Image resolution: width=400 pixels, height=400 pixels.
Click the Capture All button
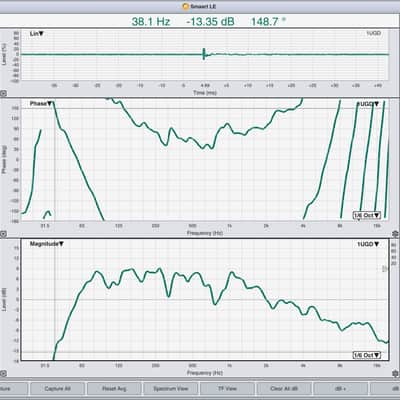(57, 389)
